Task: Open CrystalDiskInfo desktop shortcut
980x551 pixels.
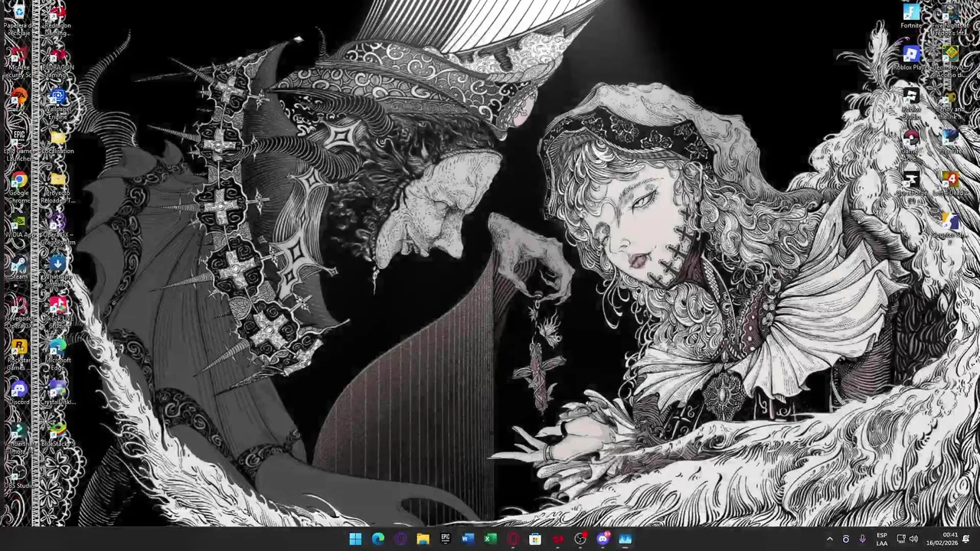Action: [57, 393]
